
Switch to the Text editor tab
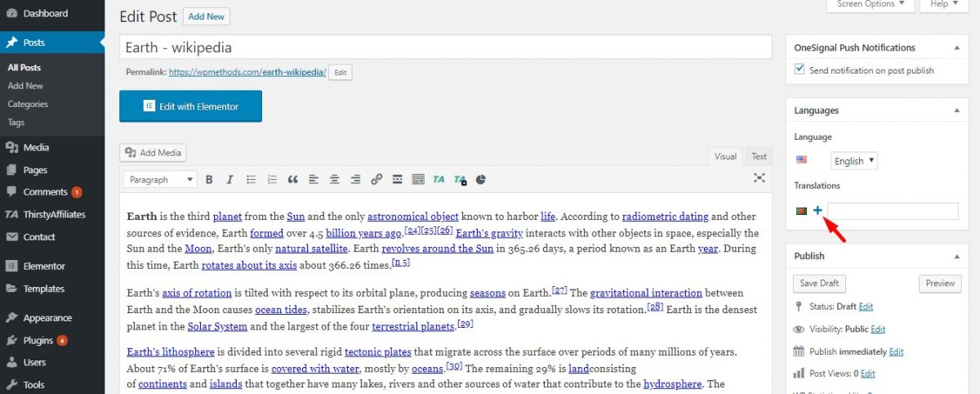coord(759,156)
